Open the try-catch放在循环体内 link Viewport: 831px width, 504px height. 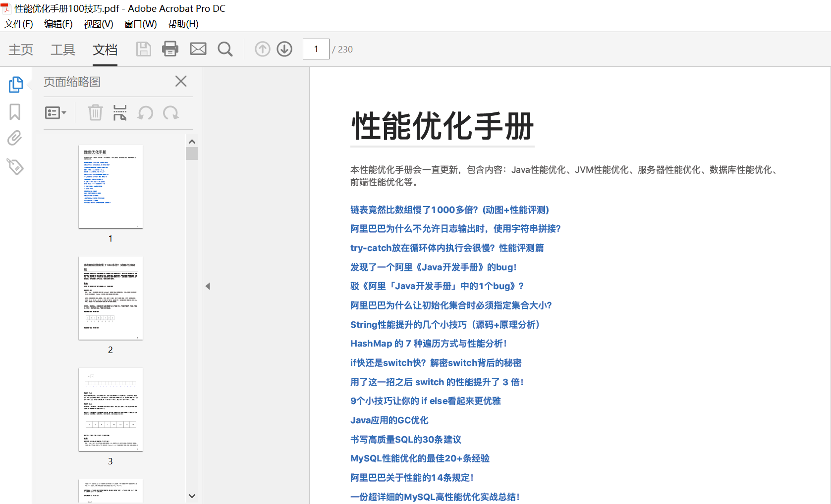click(x=447, y=248)
